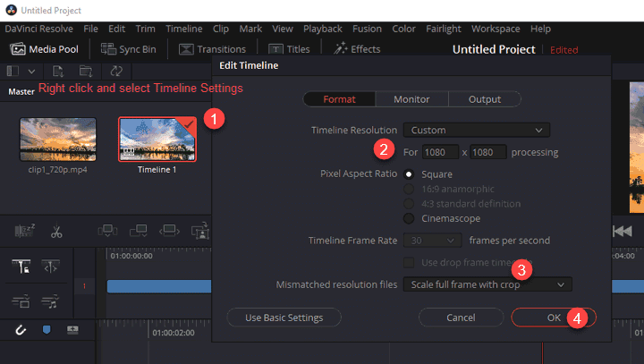Click the Use Basic Settings button

[284, 317]
